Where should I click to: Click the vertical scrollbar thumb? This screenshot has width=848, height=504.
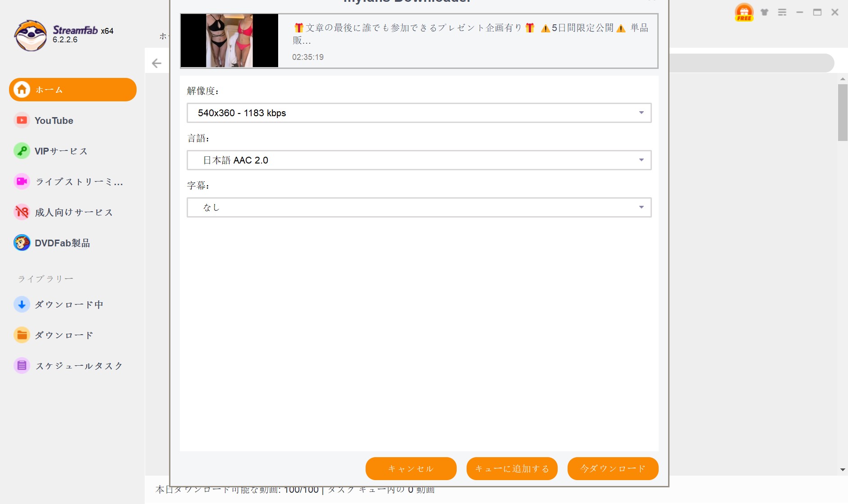point(843,113)
